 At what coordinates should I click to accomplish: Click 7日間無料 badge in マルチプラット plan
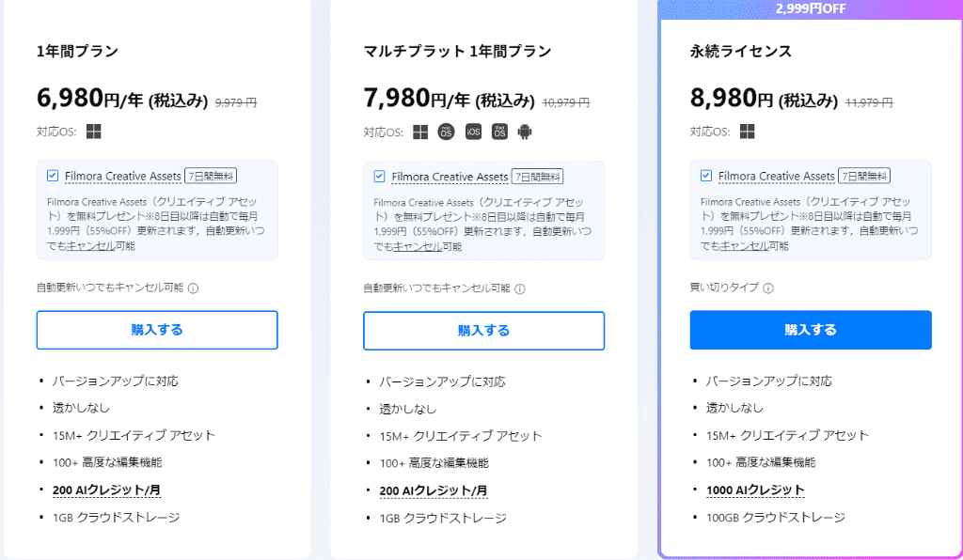coord(537,177)
